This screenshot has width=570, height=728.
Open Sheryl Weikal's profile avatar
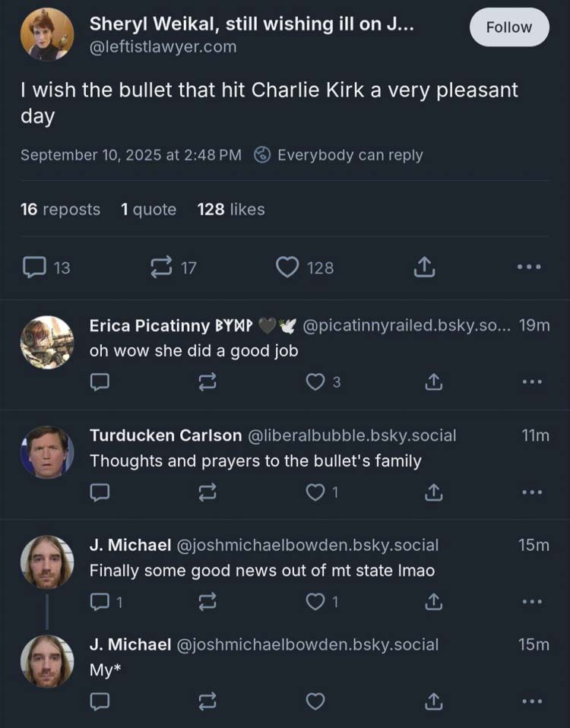[x=47, y=35]
